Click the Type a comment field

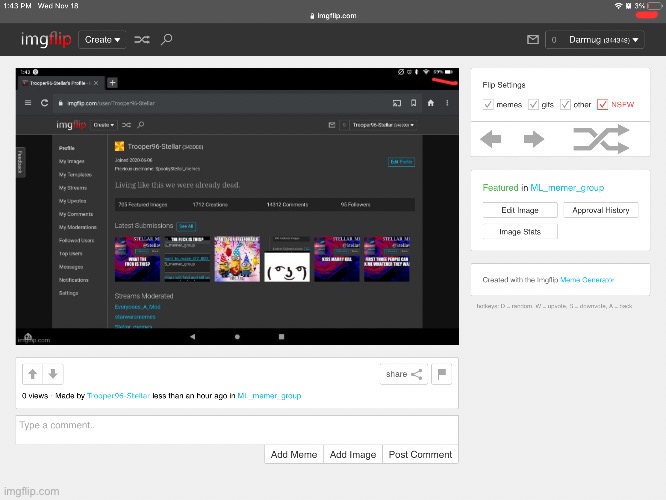237,429
